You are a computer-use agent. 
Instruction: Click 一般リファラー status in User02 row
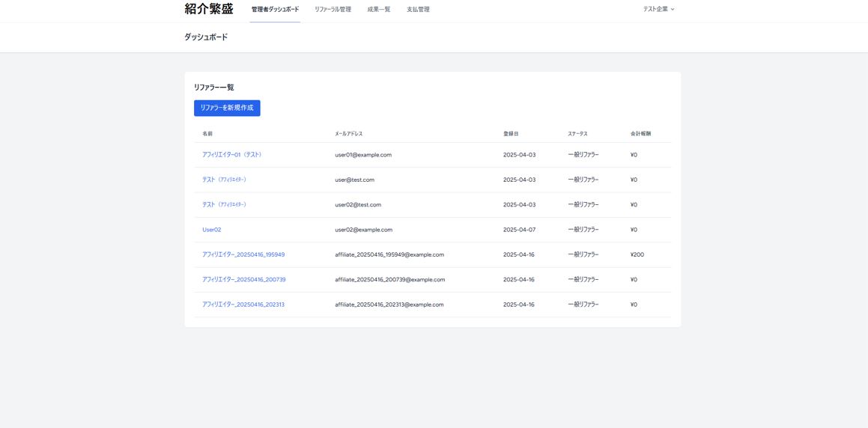[x=583, y=230]
